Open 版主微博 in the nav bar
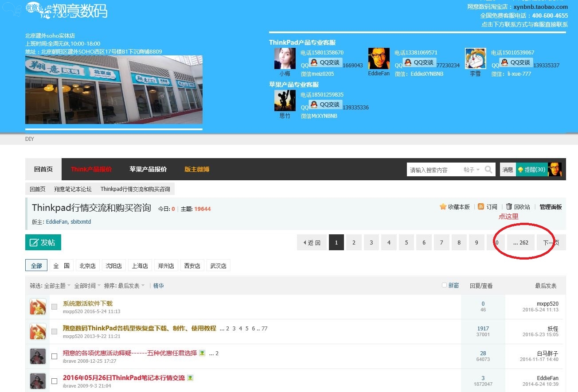Screen dimensions: 578x392 click(197, 169)
